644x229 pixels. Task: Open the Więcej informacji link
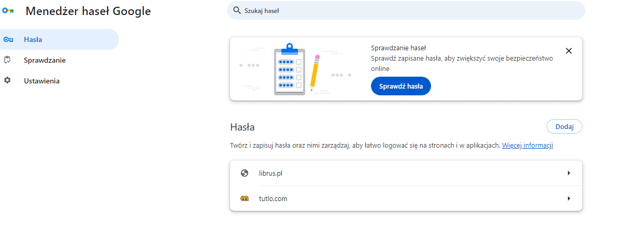527,146
